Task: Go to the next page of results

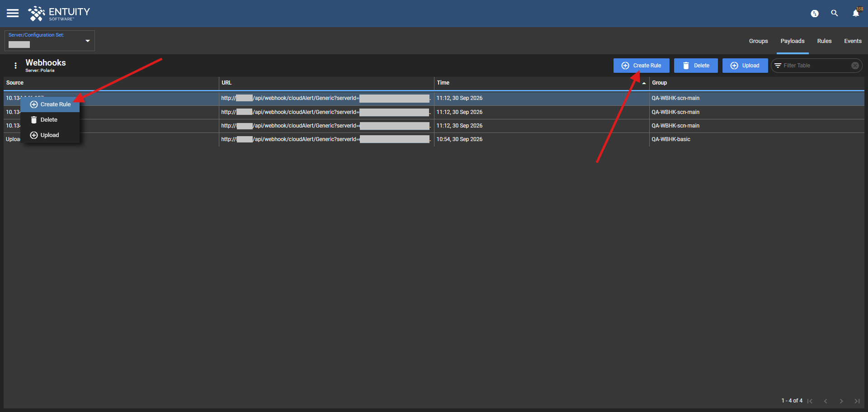Action: [x=841, y=401]
